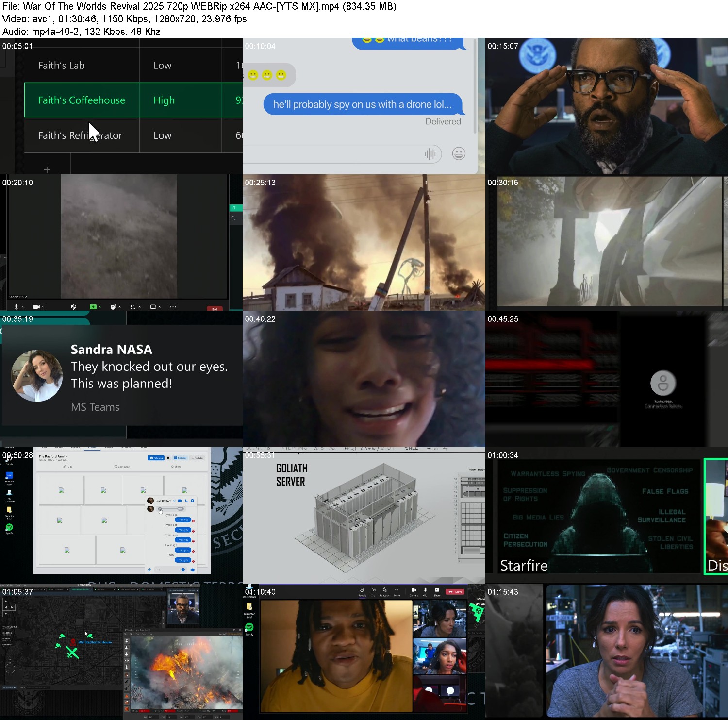Expand the arrow next to the green share icon
This screenshot has height=720, width=728.
point(99,307)
